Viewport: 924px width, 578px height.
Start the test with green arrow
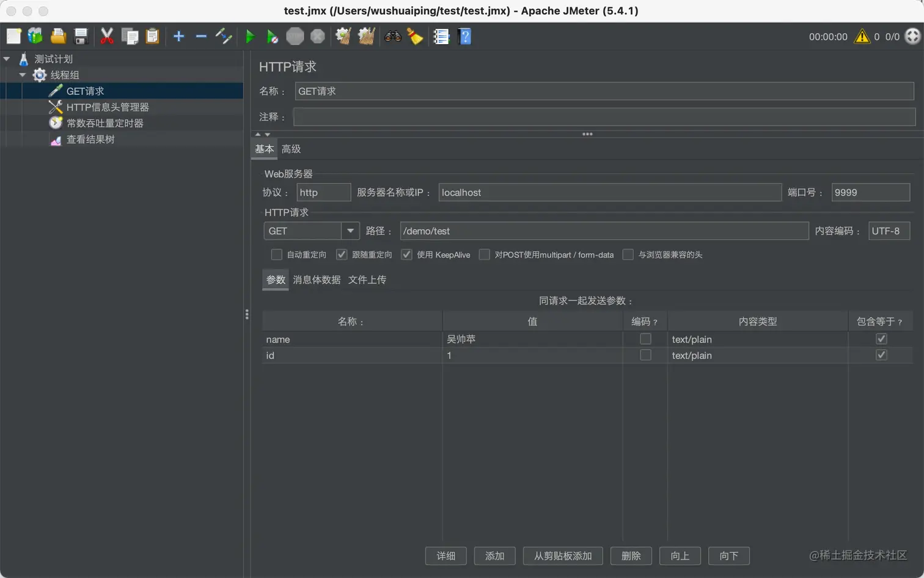click(x=250, y=37)
